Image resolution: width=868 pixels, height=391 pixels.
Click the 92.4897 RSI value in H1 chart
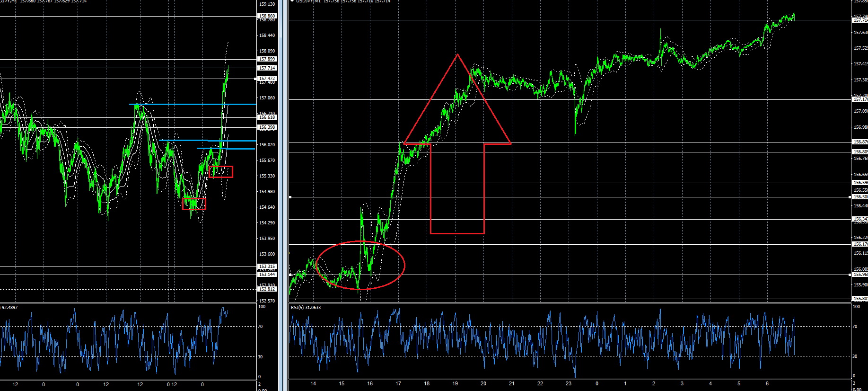pyautogui.click(x=9, y=308)
